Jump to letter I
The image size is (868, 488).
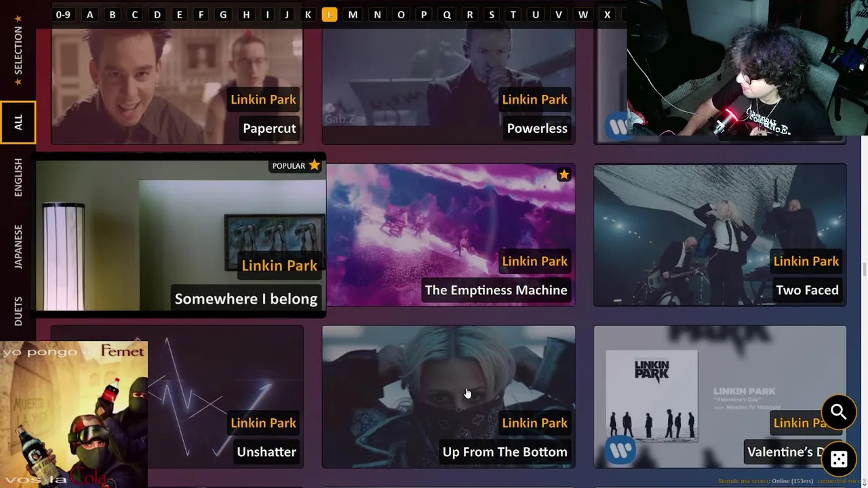point(267,14)
